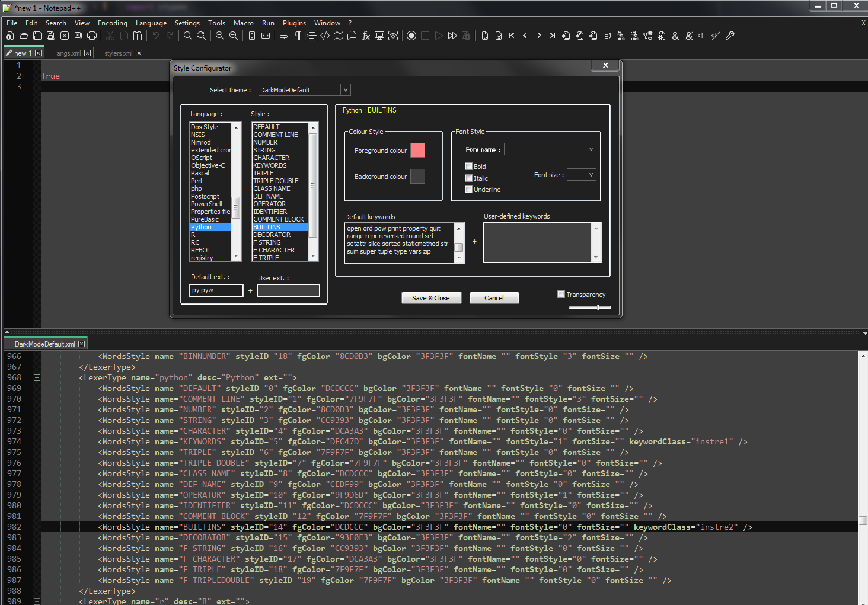Click the Run Macro Multiple Times icon
This screenshot has height=605, width=868.
coord(452,36)
